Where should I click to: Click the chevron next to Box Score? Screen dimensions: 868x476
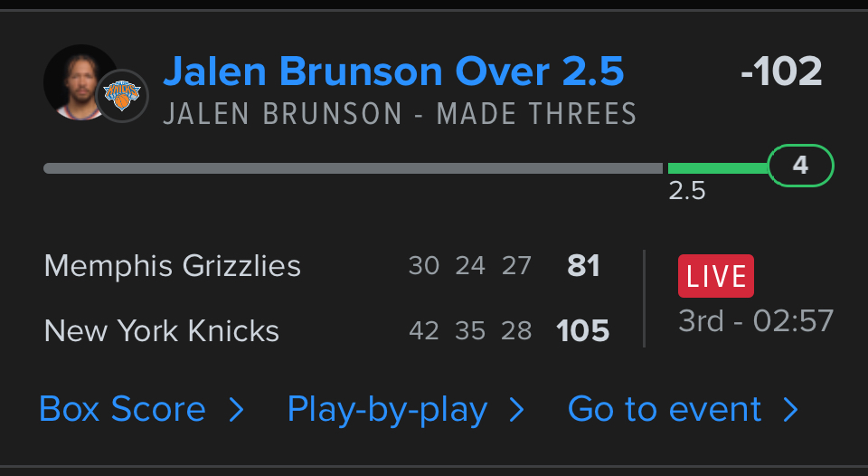click(x=236, y=411)
